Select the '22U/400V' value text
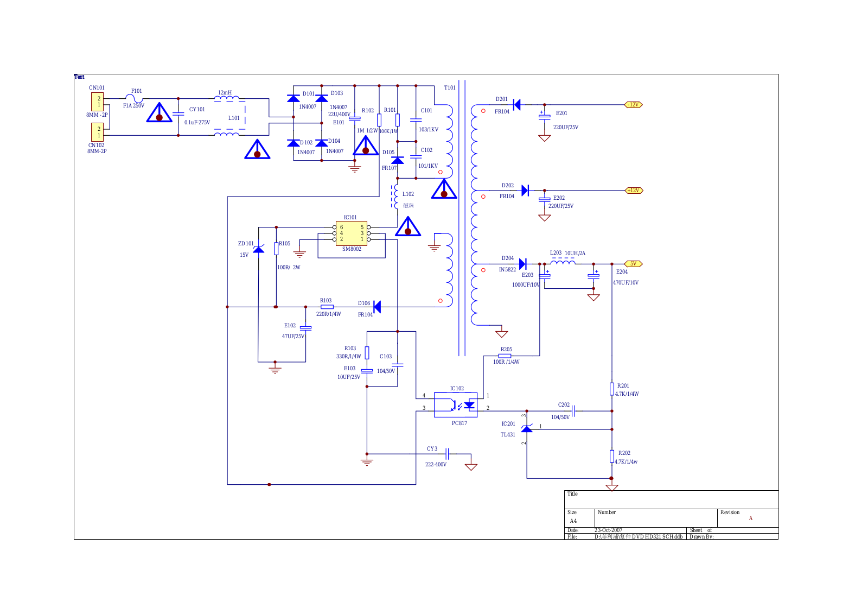This screenshot has height=614, width=868. (x=339, y=115)
